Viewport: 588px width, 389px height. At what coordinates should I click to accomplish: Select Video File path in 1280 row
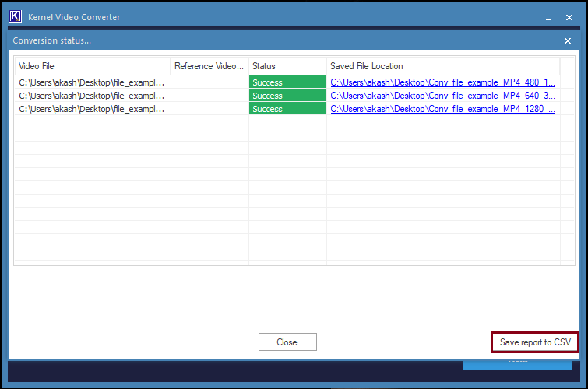click(x=92, y=109)
